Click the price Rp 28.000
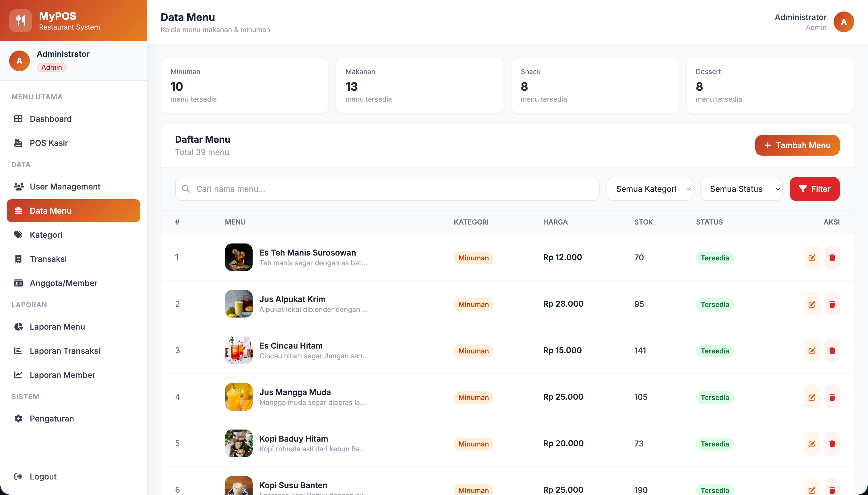 563,304
